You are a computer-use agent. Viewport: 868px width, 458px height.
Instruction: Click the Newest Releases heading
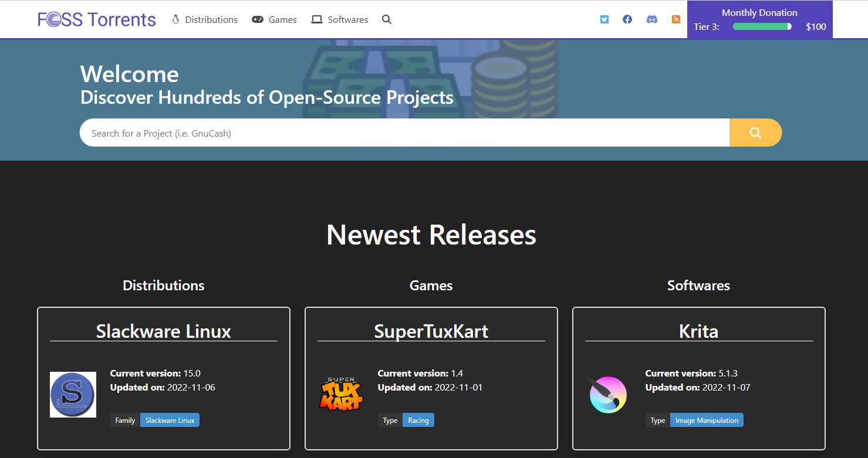pos(431,235)
